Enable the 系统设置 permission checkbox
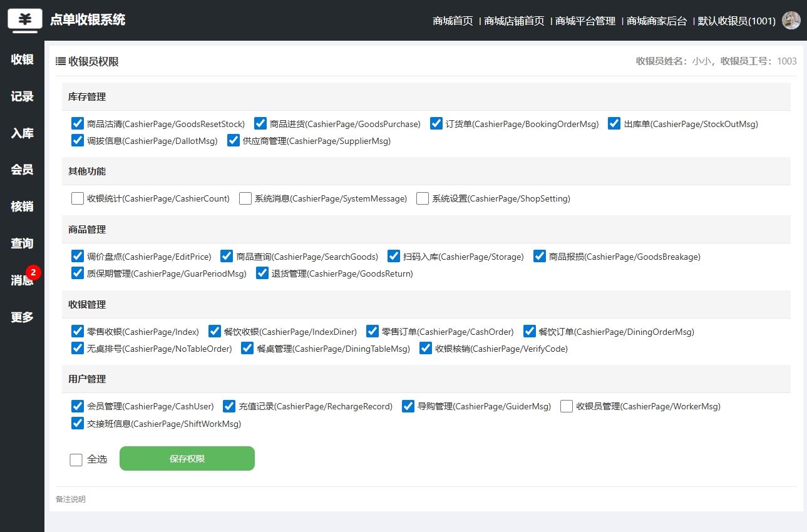This screenshot has height=532, width=807. (x=423, y=198)
